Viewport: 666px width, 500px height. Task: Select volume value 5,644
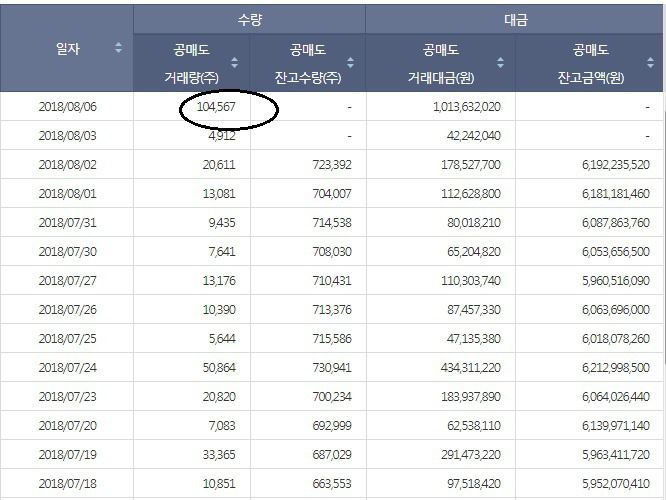pyautogui.click(x=222, y=339)
